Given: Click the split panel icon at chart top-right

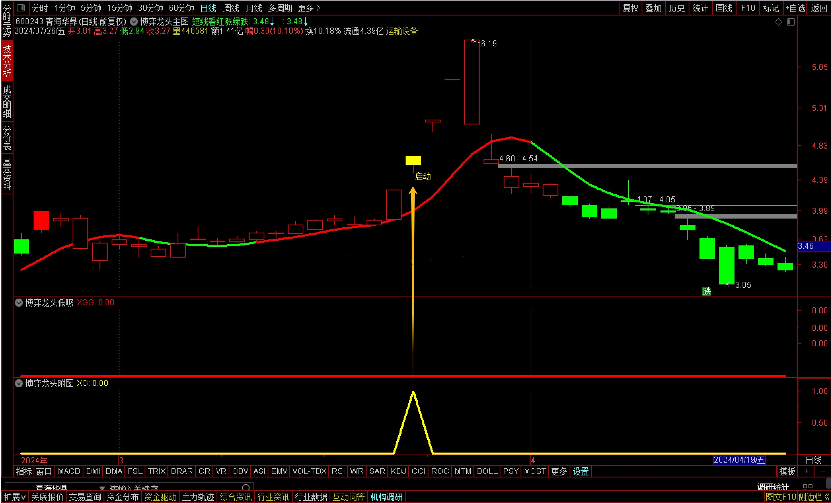Looking at the screenshot, I should 791,22.
